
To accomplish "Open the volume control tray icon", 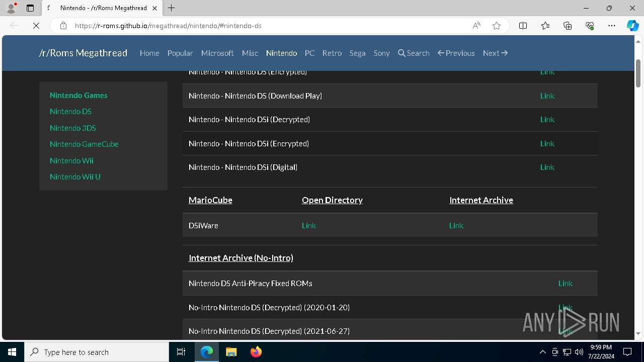I will pos(579,352).
